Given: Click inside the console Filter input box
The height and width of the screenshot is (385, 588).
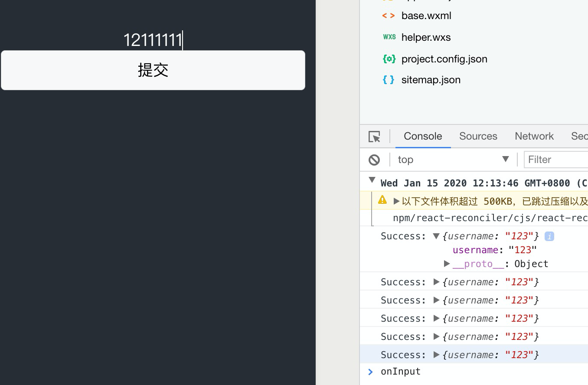Looking at the screenshot, I should (555, 160).
